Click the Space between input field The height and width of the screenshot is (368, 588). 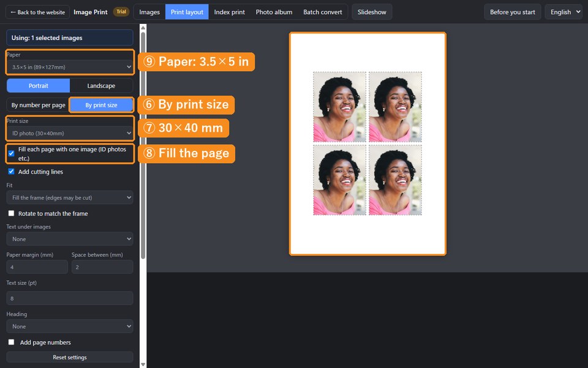(102, 267)
